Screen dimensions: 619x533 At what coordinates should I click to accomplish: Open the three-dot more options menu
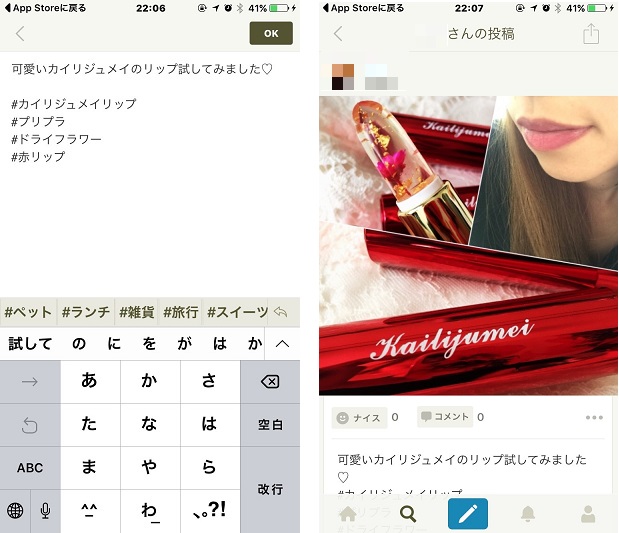(594, 417)
